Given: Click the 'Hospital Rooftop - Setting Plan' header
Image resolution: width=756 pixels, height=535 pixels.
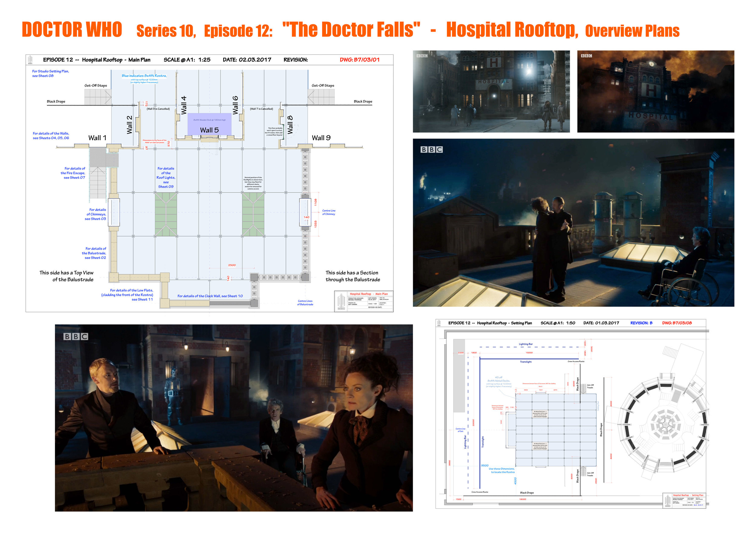Looking at the screenshot, I should (x=504, y=323).
